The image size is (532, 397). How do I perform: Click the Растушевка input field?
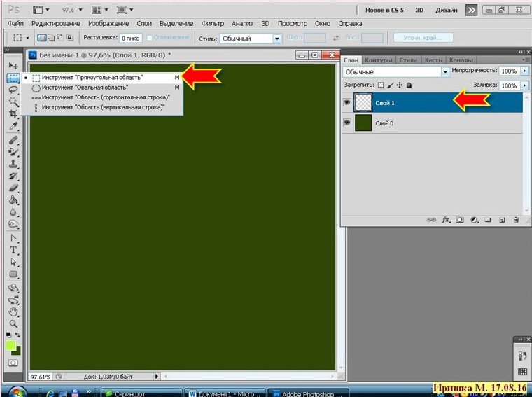tap(129, 38)
